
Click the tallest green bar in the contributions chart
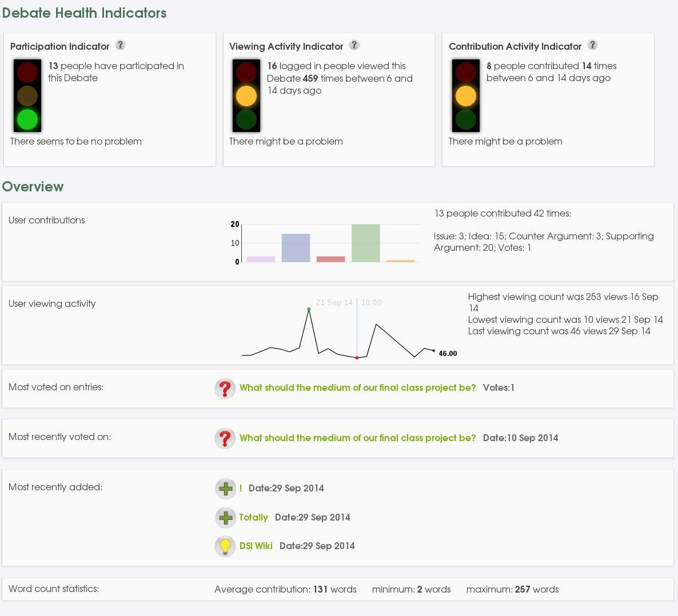[x=366, y=243]
